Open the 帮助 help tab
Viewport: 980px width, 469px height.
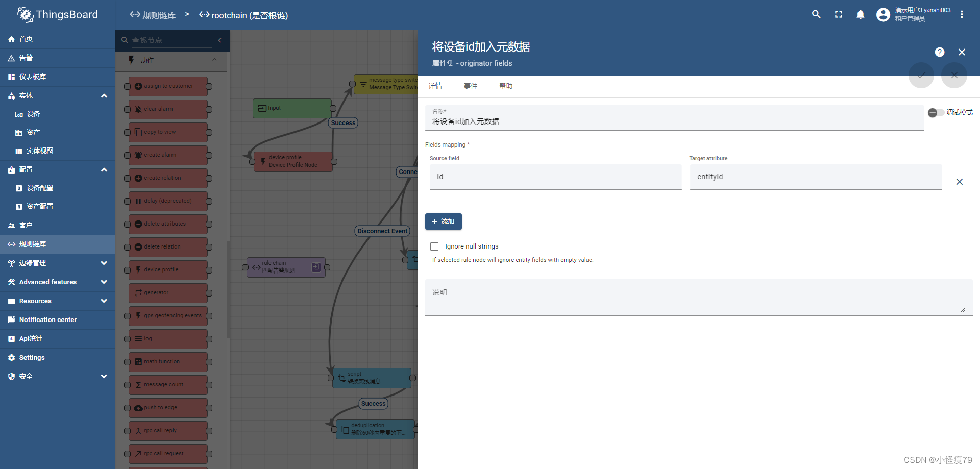[x=505, y=86]
